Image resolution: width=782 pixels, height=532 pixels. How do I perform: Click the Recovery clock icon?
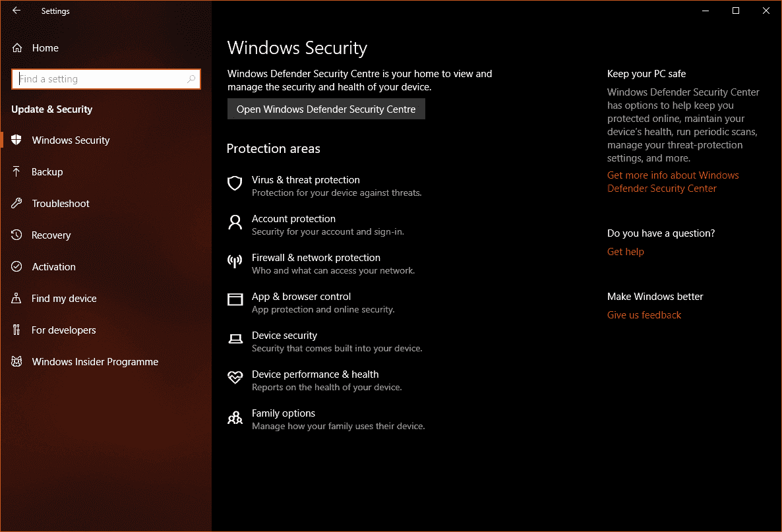click(x=16, y=235)
